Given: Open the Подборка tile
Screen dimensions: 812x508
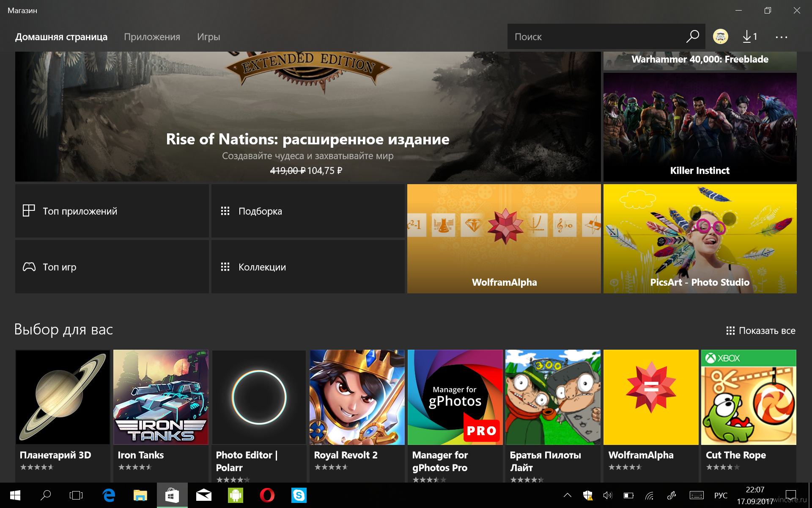Looking at the screenshot, I should point(308,211).
